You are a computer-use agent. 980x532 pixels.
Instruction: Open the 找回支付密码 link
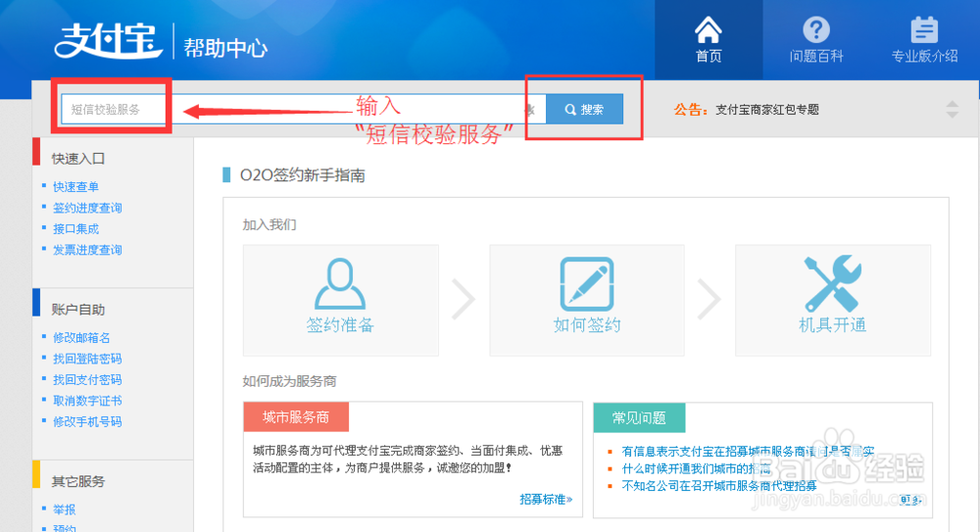[87, 379]
